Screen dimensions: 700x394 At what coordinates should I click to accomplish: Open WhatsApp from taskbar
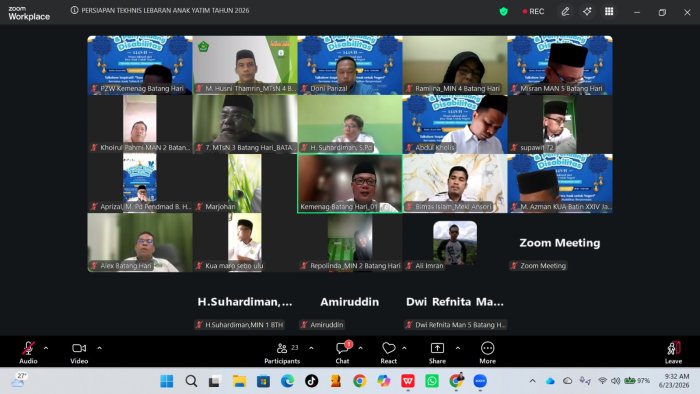tap(432, 381)
